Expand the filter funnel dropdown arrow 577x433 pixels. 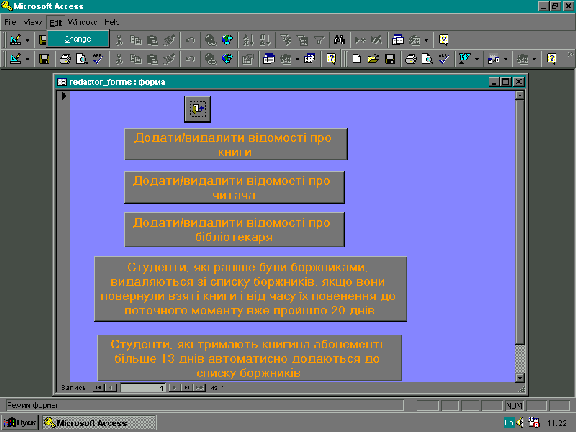point(477,59)
